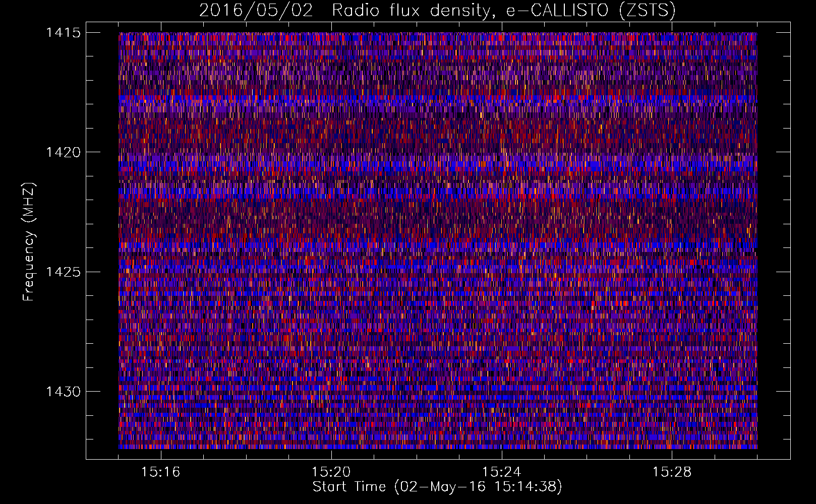Select the 1425 frequency axis label
This screenshot has width=816, height=504.
click(x=63, y=273)
